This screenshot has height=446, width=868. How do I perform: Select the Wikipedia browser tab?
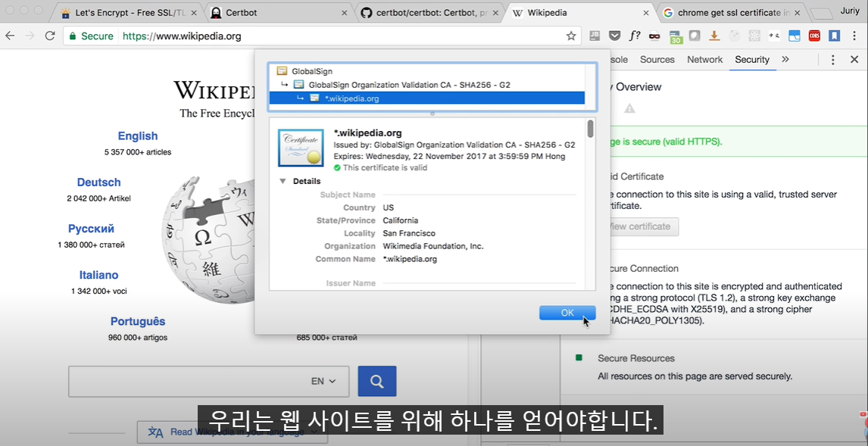[x=580, y=13]
